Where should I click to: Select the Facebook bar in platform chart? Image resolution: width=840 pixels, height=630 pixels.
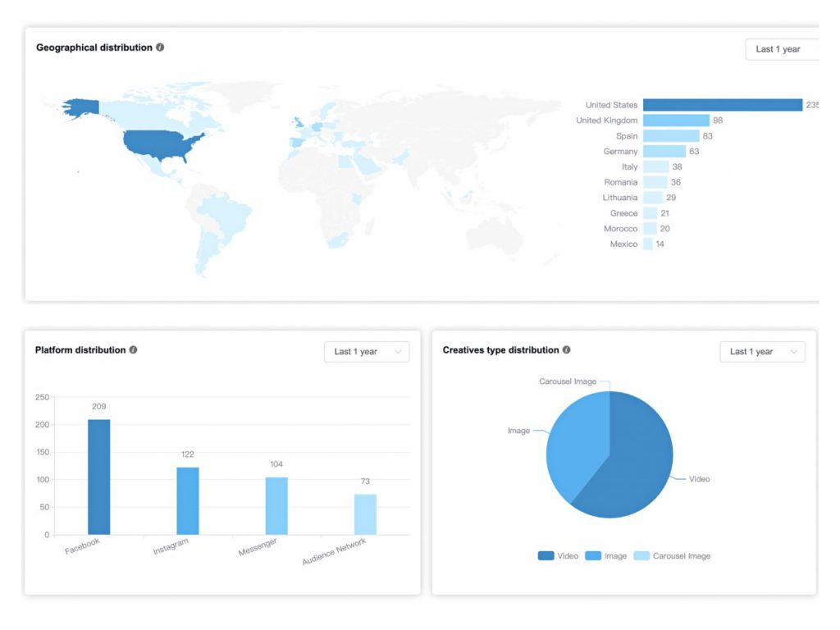pos(99,477)
